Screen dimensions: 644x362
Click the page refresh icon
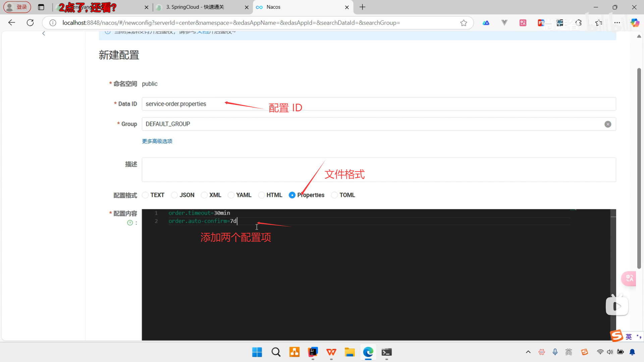click(30, 22)
